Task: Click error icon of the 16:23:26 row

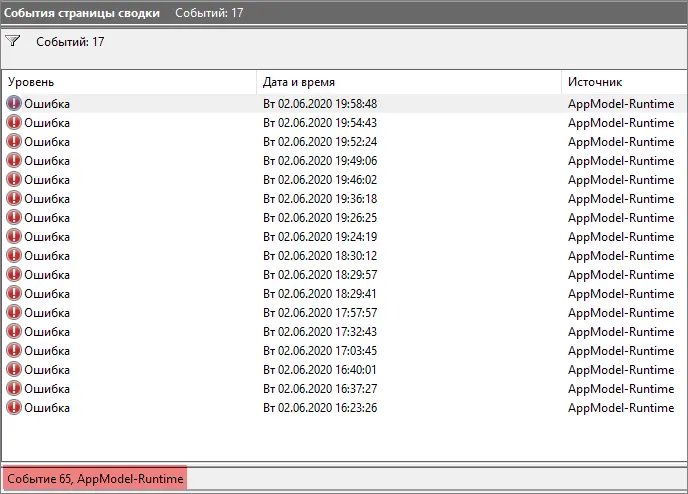Action: pyautogui.click(x=14, y=407)
